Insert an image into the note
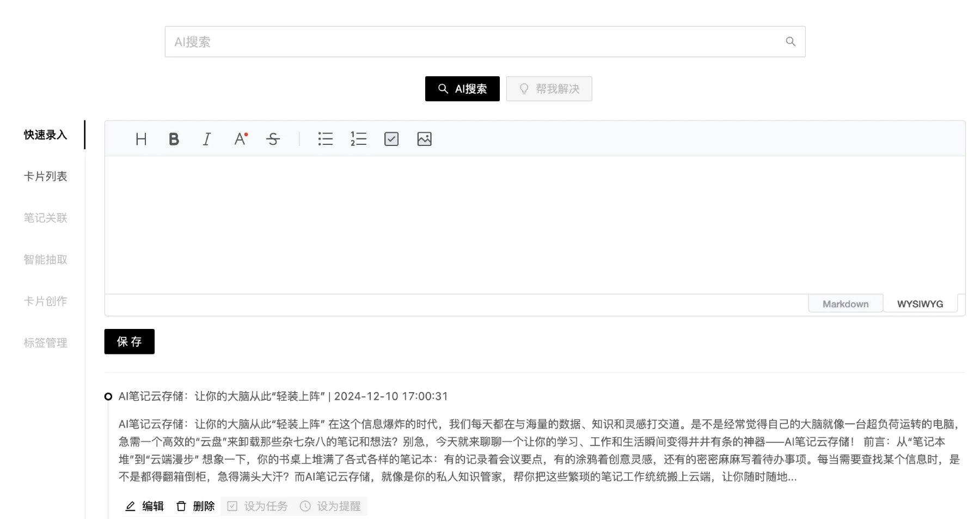This screenshot has height=519, width=980. click(424, 139)
